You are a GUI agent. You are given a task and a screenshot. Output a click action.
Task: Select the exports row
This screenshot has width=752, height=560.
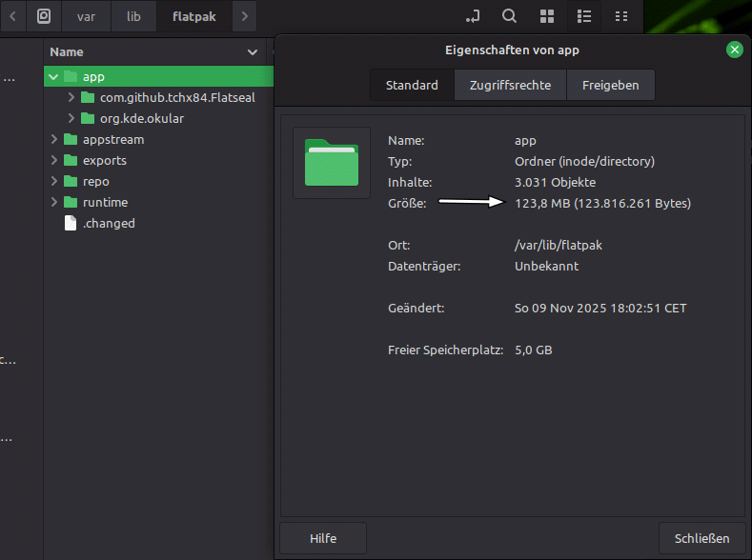point(159,160)
